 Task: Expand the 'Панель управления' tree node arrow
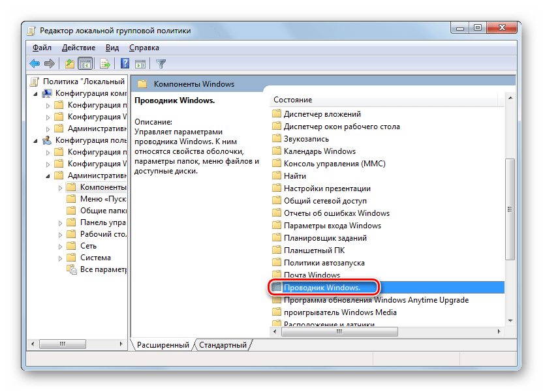pyautogui.click(x=59, y=222)
